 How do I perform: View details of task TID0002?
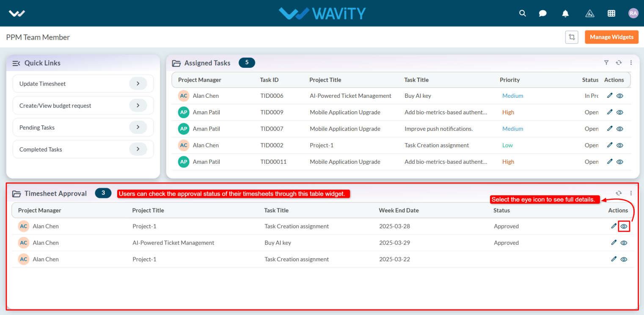click(x=620, y=146)
